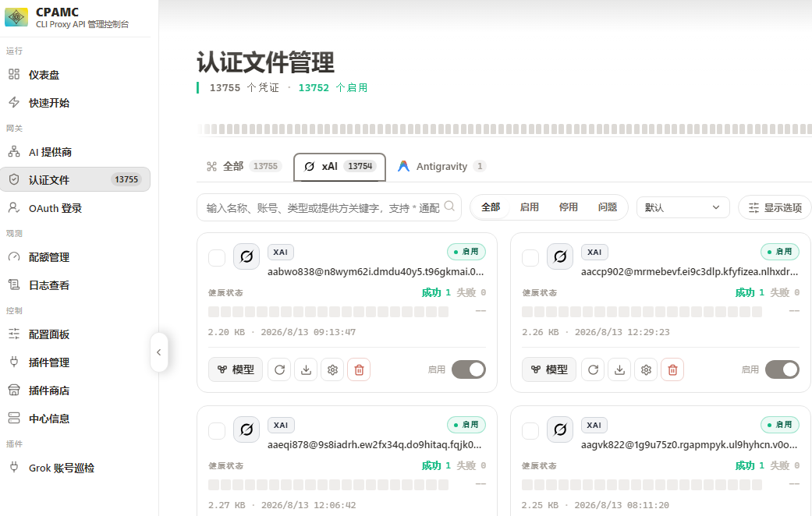Refresh the aabwo838 credential
Screen dimensions: 812x516
click(280, 369)
